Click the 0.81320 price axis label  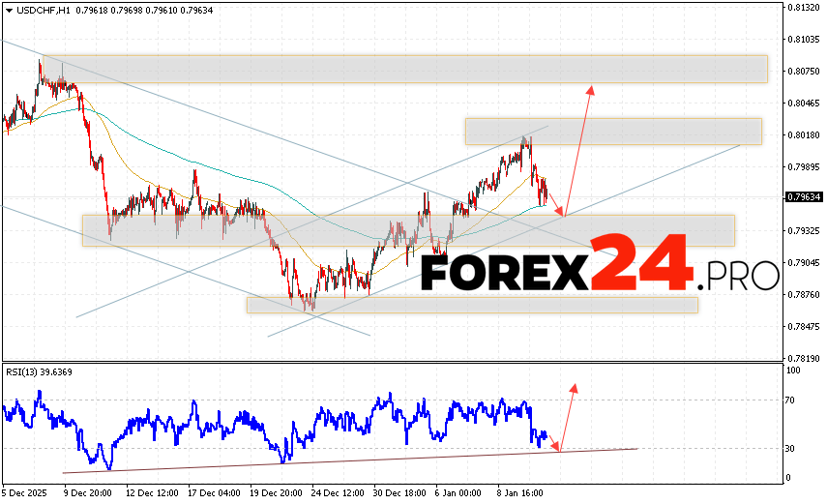point(804,8)
